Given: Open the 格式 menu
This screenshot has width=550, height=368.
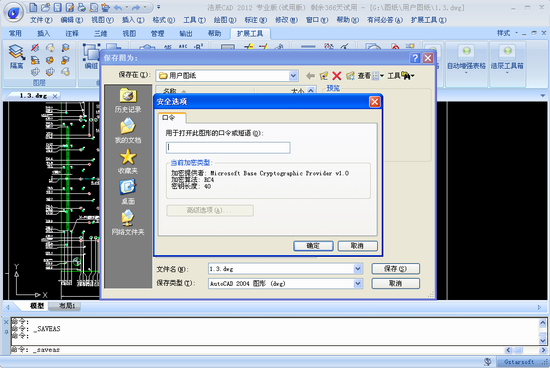Looking at the screenshot, I should click(163, 20).
